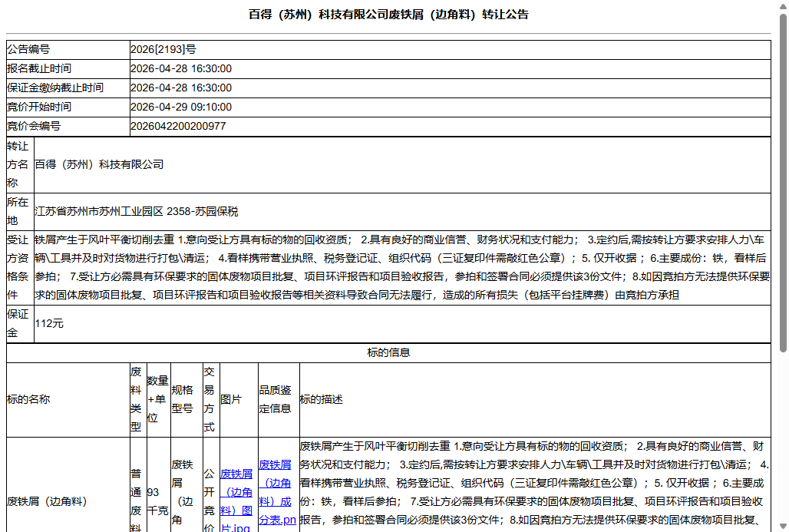Click the 规格型号 column header
The width and height of the screenshot is (789, 532).
tap(187, 400)
